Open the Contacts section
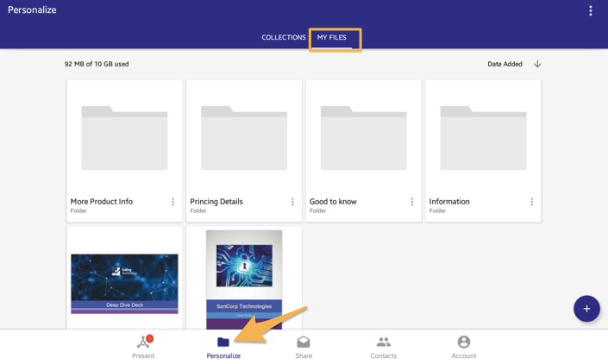This screenshot has height=364, width=608. 384,348
